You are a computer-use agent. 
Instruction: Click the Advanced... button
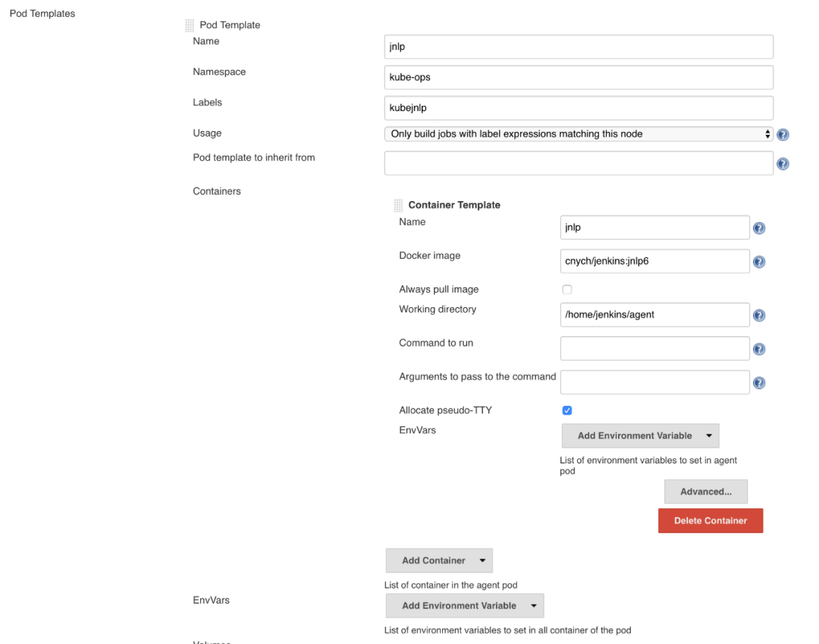[705, 492]
